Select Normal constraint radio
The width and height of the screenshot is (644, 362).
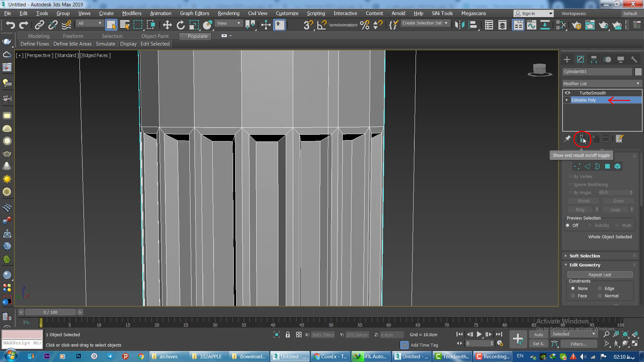[600, 296]
